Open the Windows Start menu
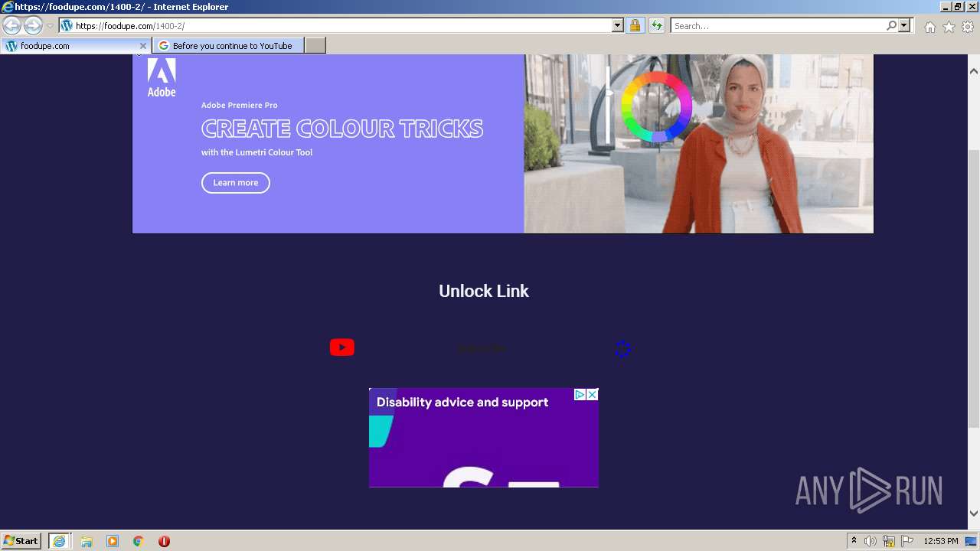This screenshot has height=551, width=980. pyautogui.click(x=21, y=541)
